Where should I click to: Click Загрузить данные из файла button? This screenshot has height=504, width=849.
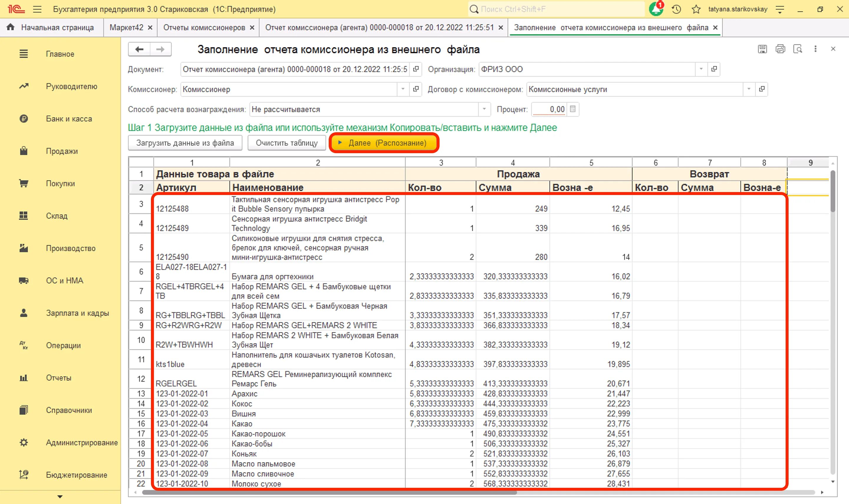coord(185,143)
